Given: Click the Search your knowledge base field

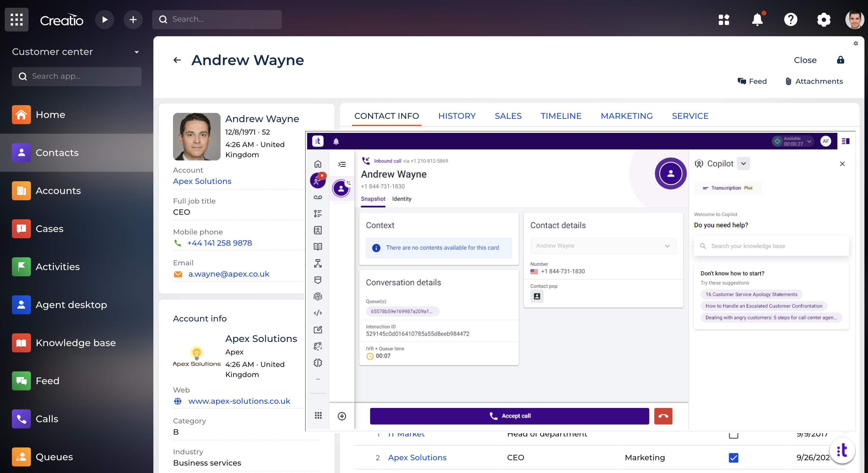Looking at the screenshot, I should point(771,246).
